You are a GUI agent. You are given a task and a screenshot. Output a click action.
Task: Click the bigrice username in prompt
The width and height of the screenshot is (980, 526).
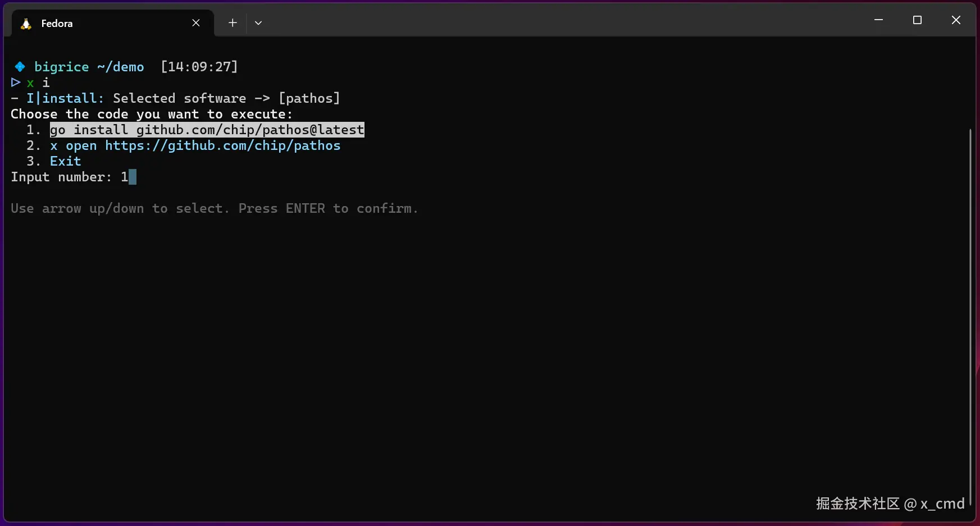pos(62,67)
